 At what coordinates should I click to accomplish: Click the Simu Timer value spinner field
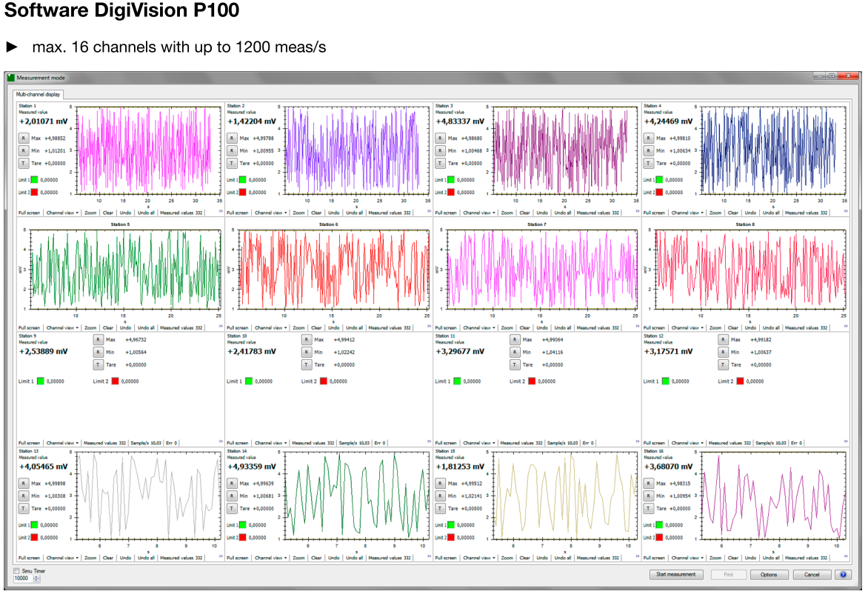23,578
